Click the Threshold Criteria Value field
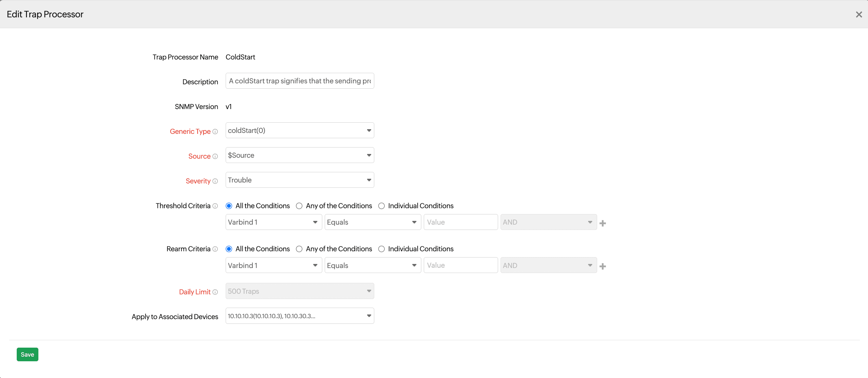 pos(461,222)
